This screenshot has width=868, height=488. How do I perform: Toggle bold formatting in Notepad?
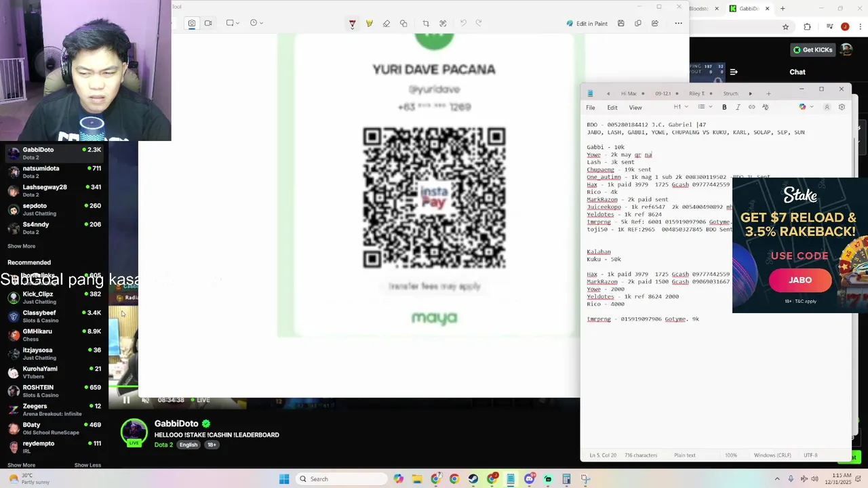(724, 107)
